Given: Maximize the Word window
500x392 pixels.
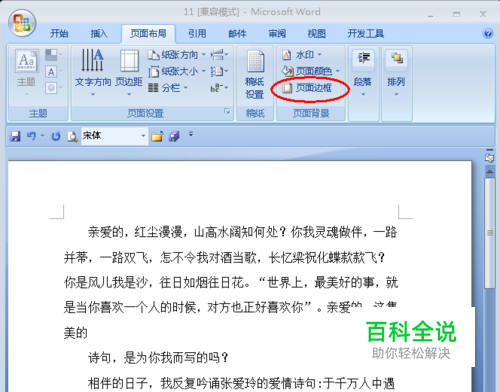Looking at the screenshot, I should (x=456, y=14).
